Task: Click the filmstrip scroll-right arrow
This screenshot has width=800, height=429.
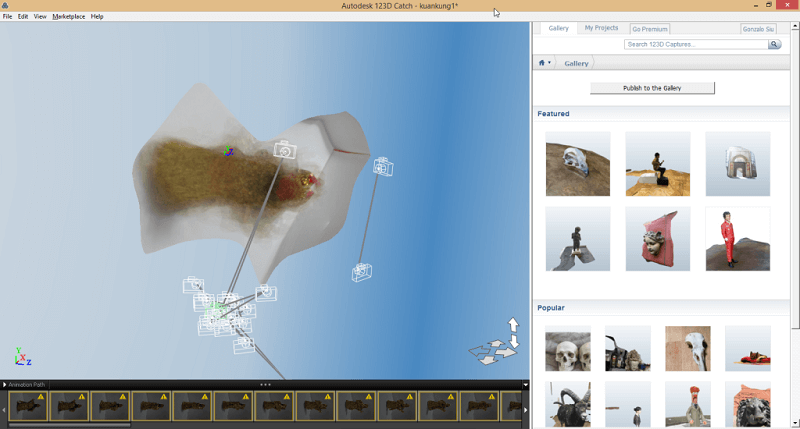Action: click(526, 410)
